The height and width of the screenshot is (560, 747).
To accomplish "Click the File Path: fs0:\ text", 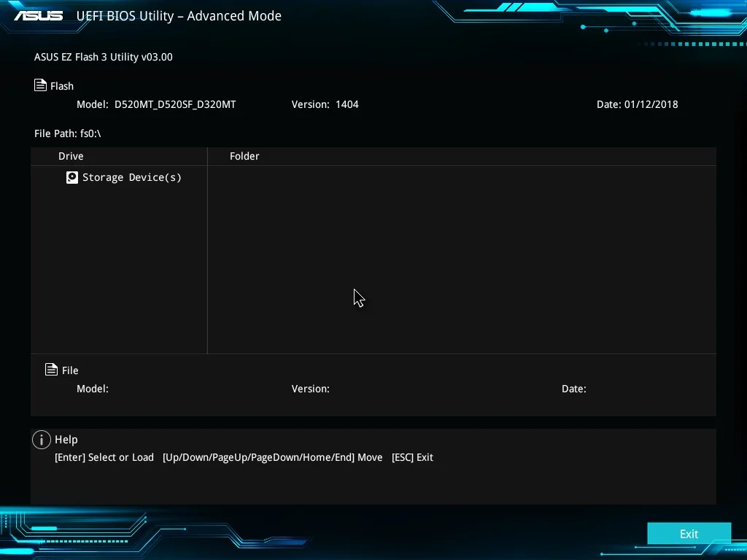I will tap(68, 133).
